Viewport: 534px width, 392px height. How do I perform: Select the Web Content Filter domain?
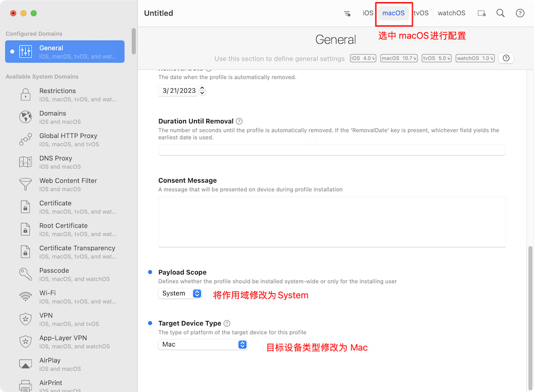click(65, 185)
